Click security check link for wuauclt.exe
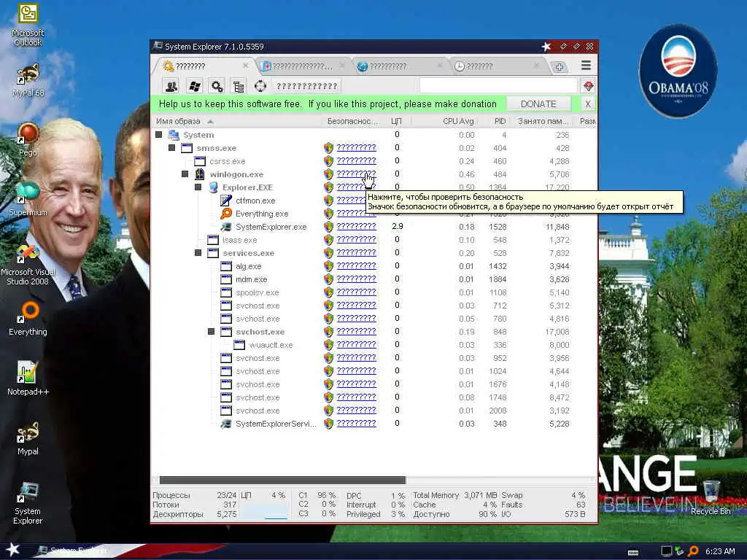The width and height of the screenshot is (747, 560). (356, 344)
